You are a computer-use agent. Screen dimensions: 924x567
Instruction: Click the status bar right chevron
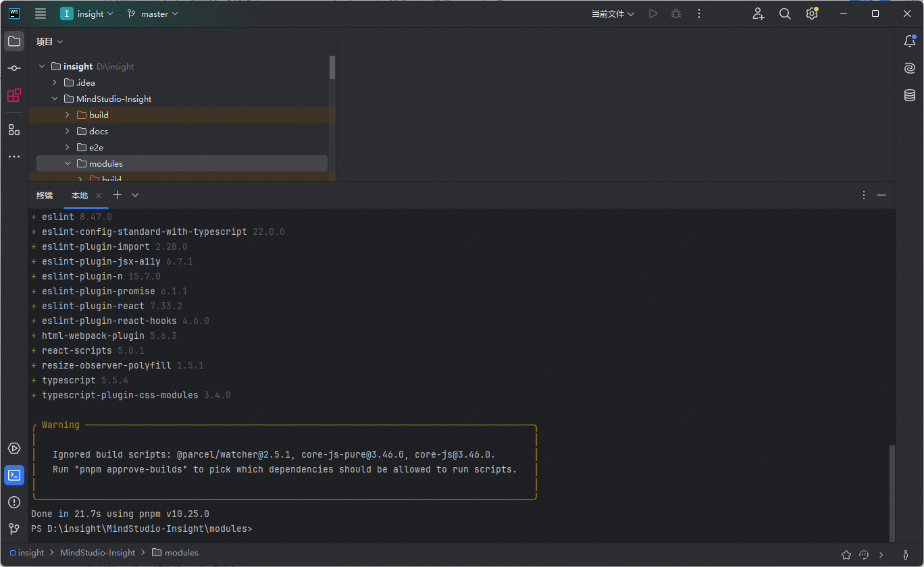click(x=881, y=555)
